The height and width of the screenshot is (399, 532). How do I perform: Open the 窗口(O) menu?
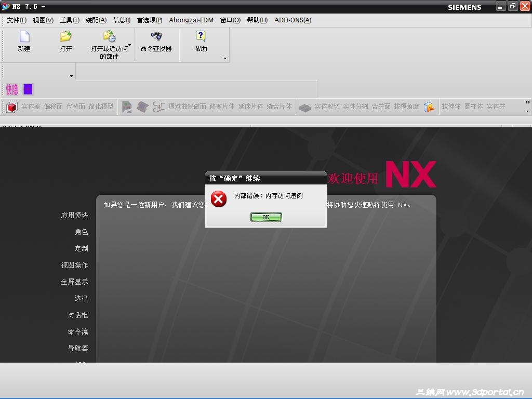click(230, 20)
